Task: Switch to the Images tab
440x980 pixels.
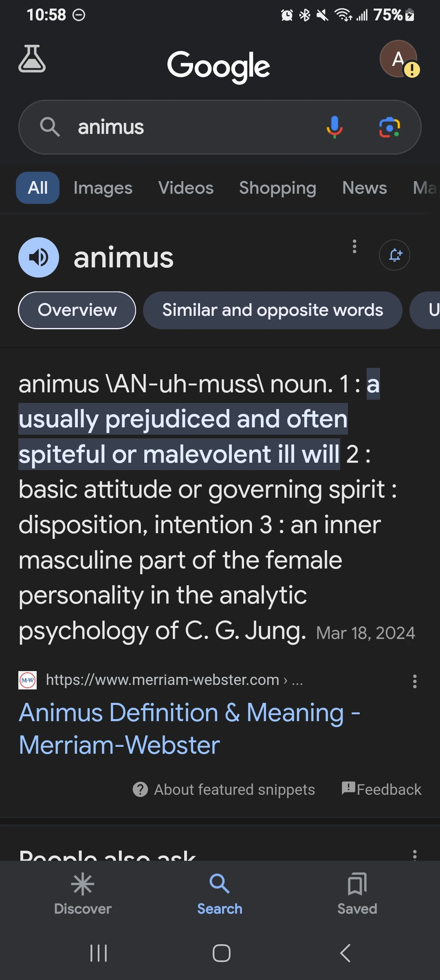Action: click(103, 188)
